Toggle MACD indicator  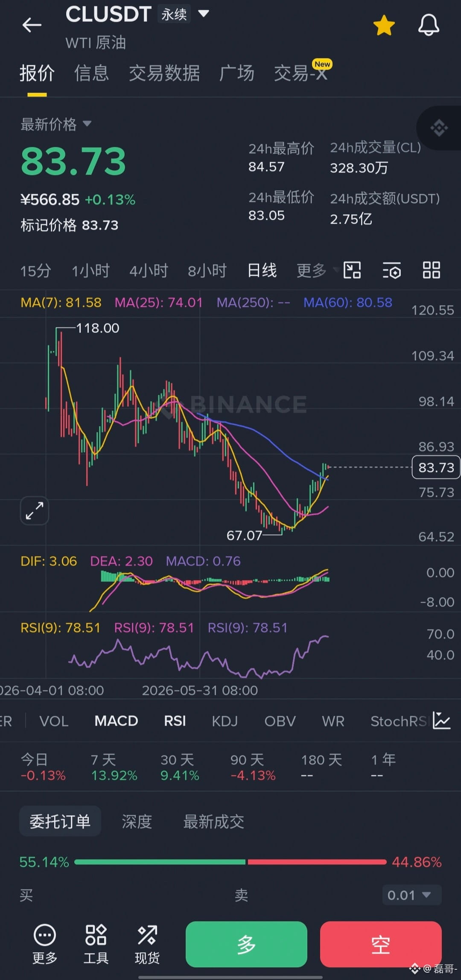point(116,721)
